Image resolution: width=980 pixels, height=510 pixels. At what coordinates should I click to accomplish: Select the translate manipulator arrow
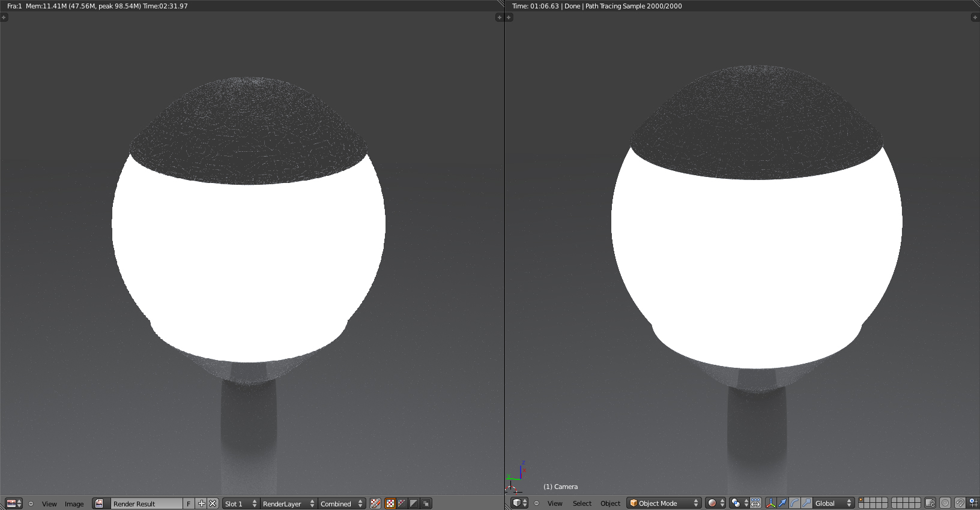click(x=782, y=503)
